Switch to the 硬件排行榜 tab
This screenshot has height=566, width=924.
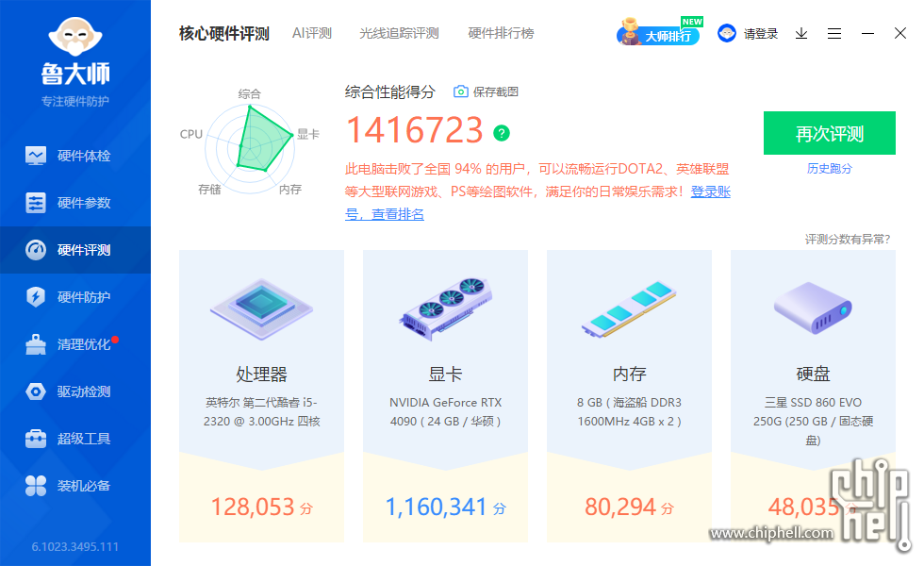(501, 34)
